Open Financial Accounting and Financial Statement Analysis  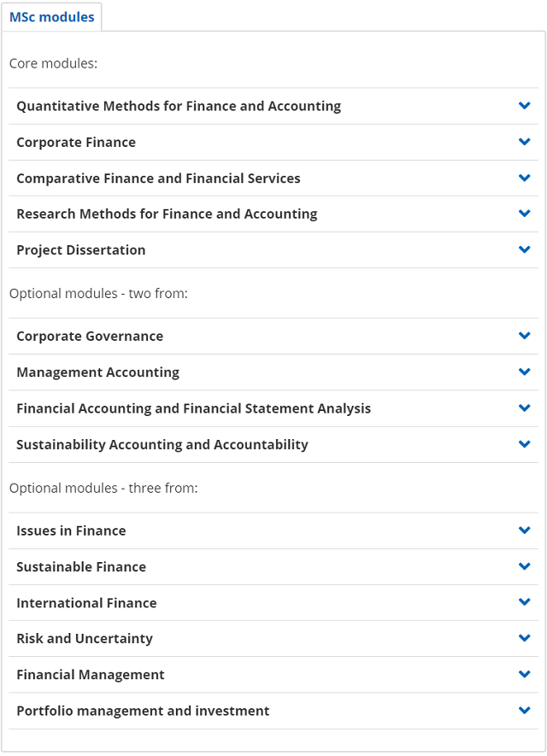(x=273, y=408)
